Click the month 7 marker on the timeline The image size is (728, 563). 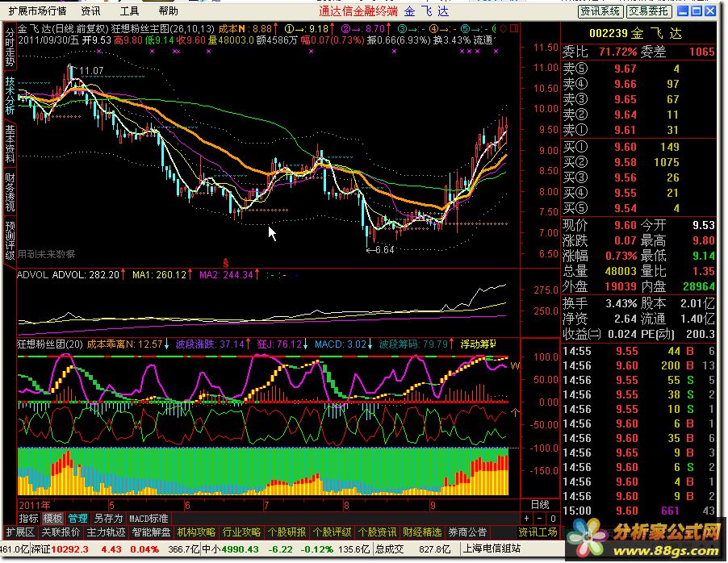click(x=266, y=505)
